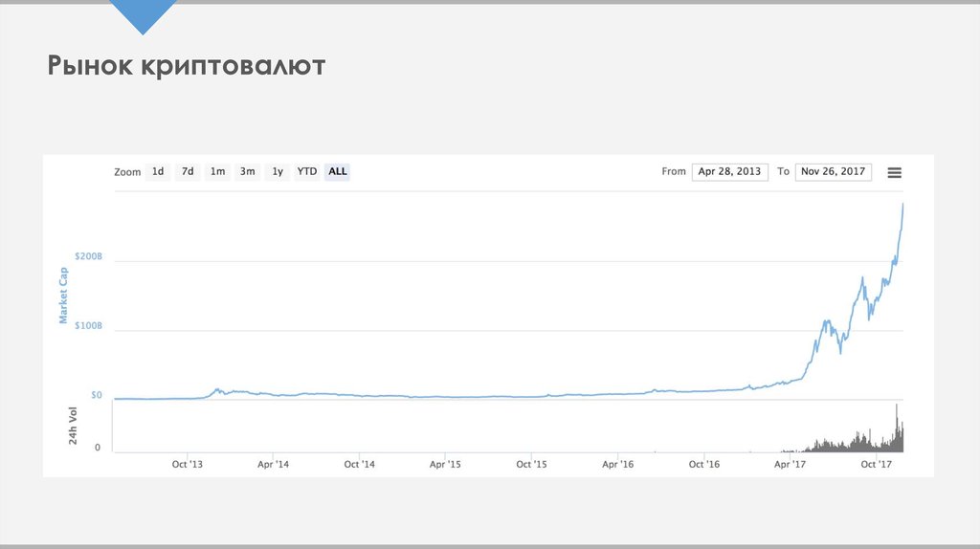
Task: Open the chart hamburger context menu
Action: tap(894, 172)
